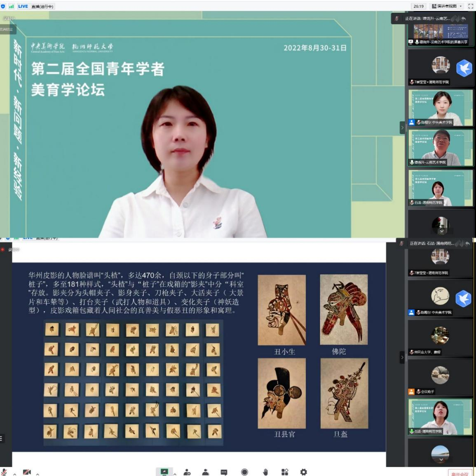Click the puppet heads grid photo
This screenshot has width=476, height=476.
133,382
